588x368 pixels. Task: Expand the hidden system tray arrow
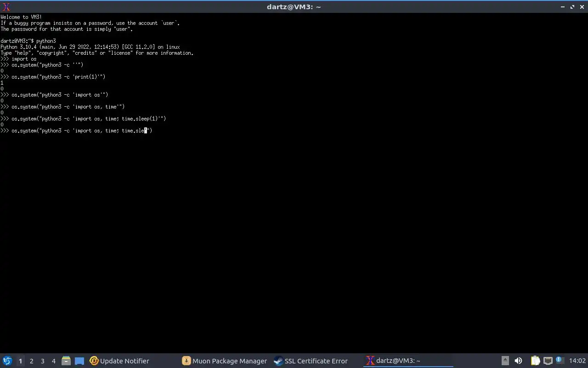coord(505,361)
